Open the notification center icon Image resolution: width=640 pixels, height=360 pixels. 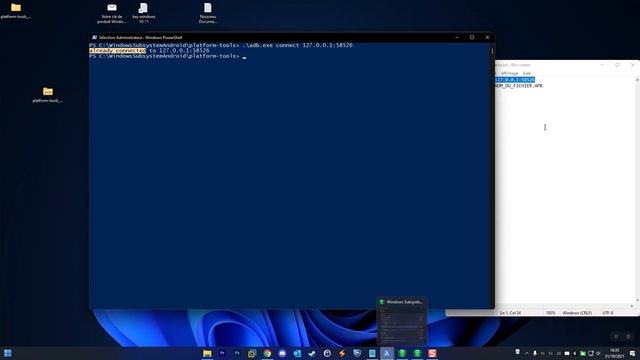[632, 353]
